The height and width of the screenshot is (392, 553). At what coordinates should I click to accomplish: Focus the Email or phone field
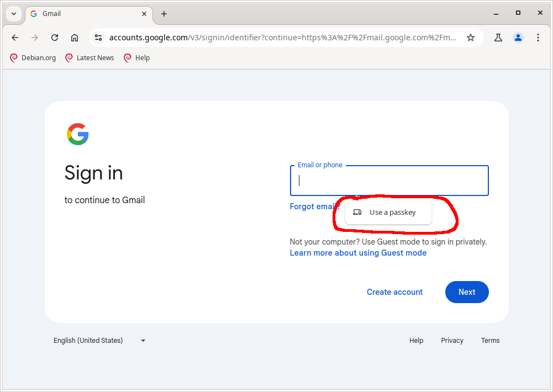[x=389, y=181]
